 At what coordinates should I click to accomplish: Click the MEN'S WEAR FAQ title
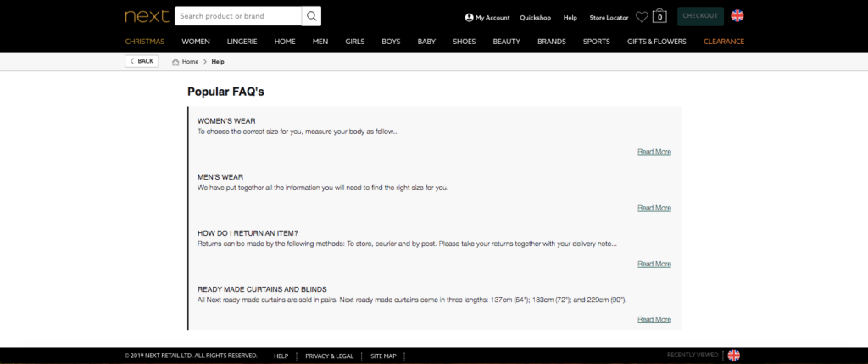pos(220,177)
